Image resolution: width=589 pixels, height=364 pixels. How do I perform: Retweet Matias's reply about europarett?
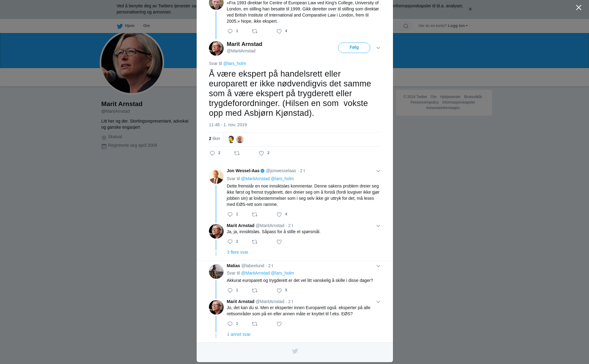255,290
